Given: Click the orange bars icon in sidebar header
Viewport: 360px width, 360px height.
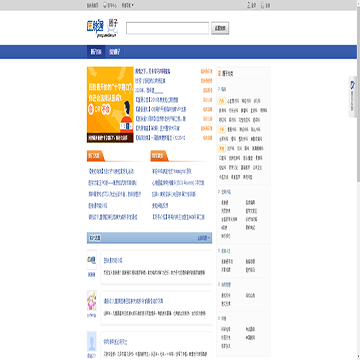Looking at the screenshot, I should coord(219,74).
